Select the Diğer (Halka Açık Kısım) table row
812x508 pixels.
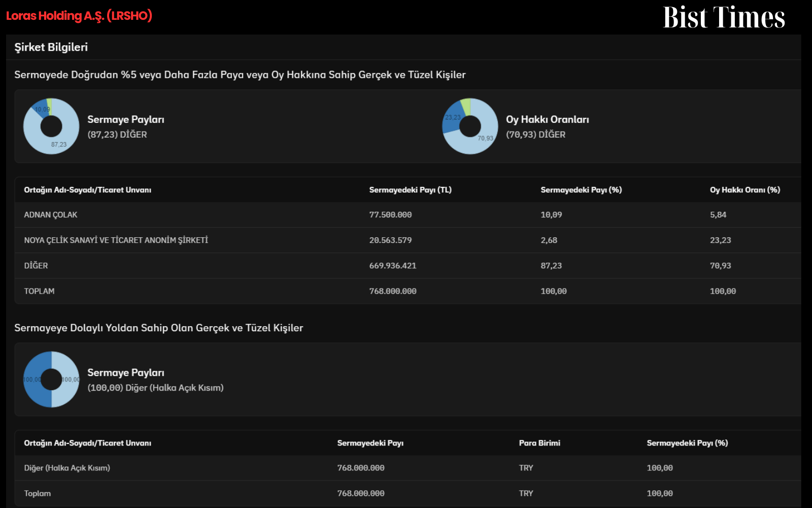(x=408, y=468)
